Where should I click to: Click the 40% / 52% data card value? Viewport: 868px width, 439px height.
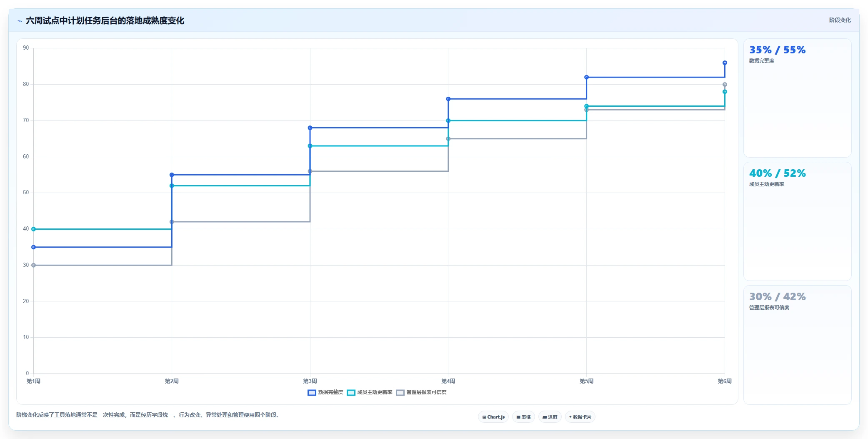click(x=777, y=173)
